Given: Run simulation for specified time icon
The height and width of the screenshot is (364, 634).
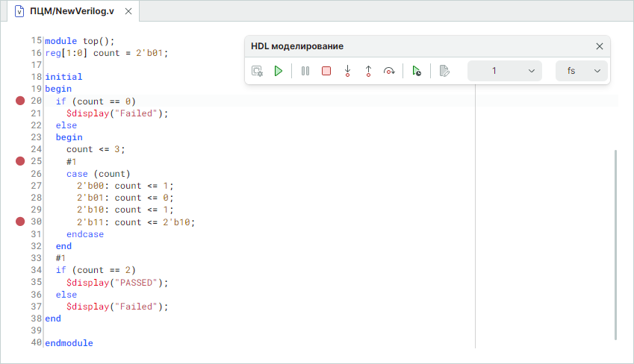Looking at the screenshot, I should tap(417, 71).
